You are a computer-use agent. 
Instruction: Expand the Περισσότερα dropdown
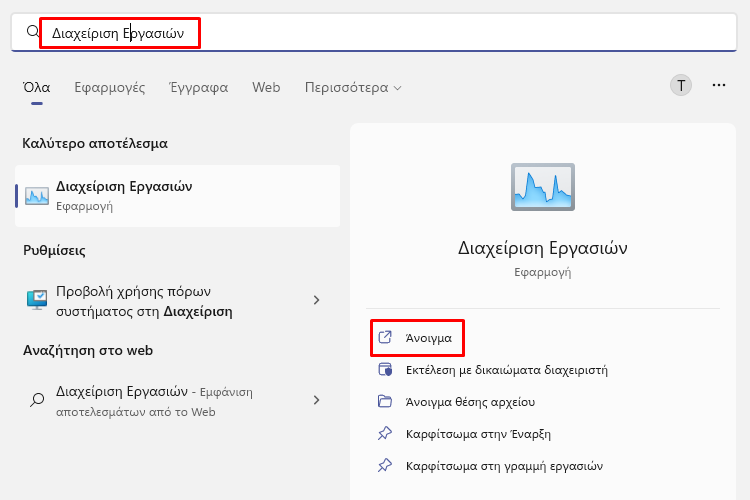353,88
